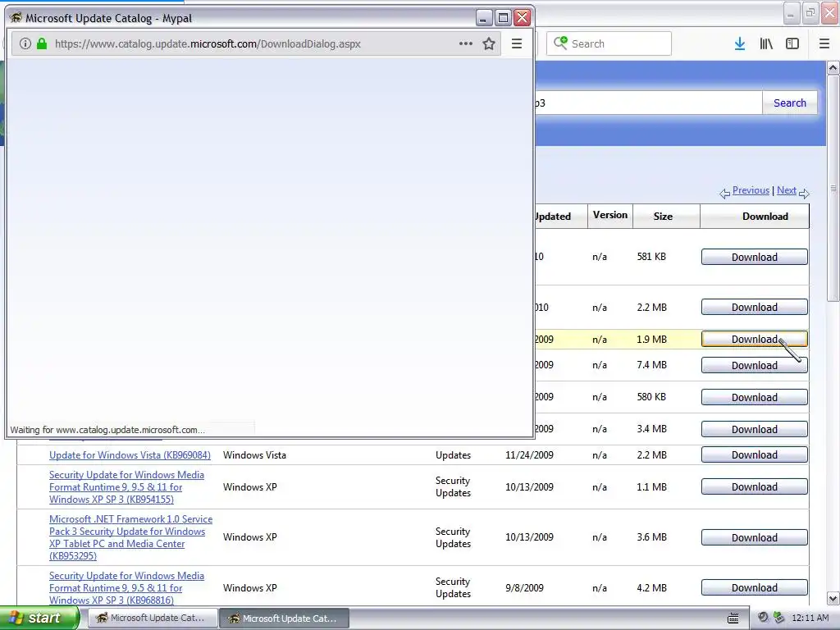Open the downloads arrow icon in toolbar
The width and height of the screenshot is (840, 630).
[740, 44]
